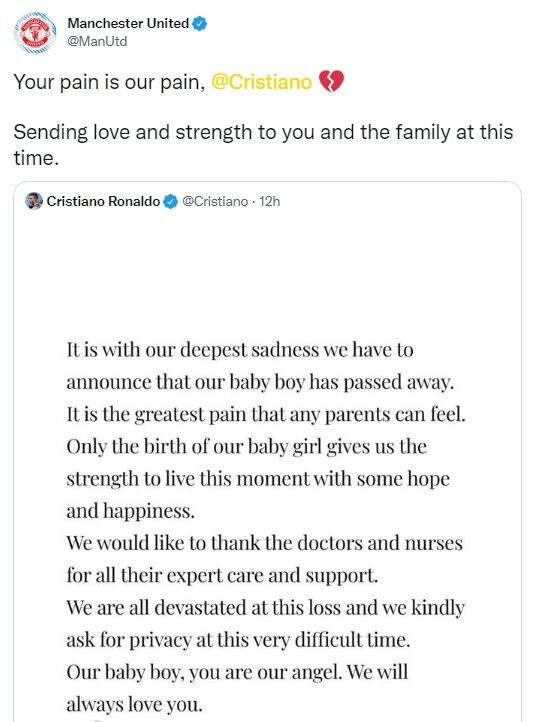
Task: Follow the yellow @Cristiano mention link
Action: pos(262,82)
